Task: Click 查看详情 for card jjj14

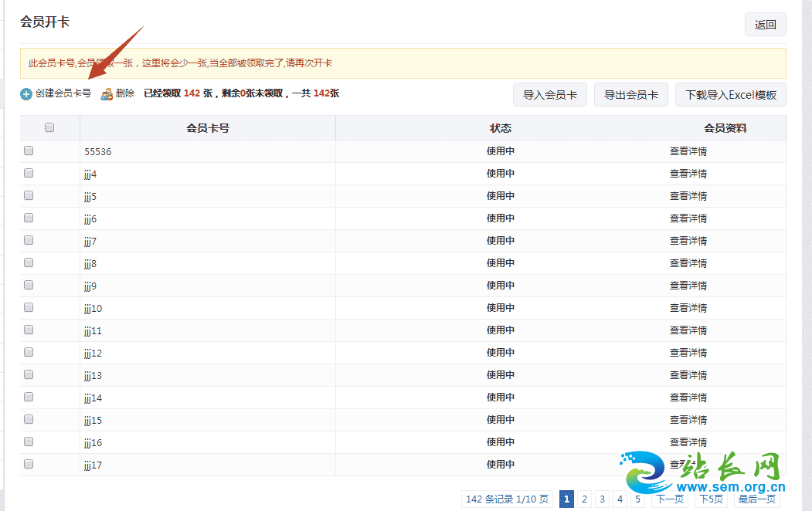Action: pos(688,398)
